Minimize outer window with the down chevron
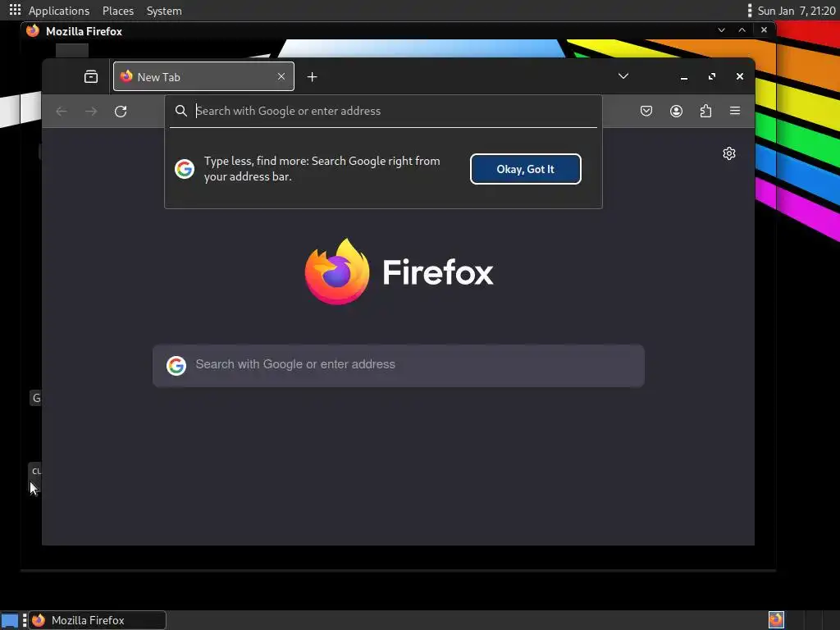Viewport: 840px width, 630px height. pos(722,30)
